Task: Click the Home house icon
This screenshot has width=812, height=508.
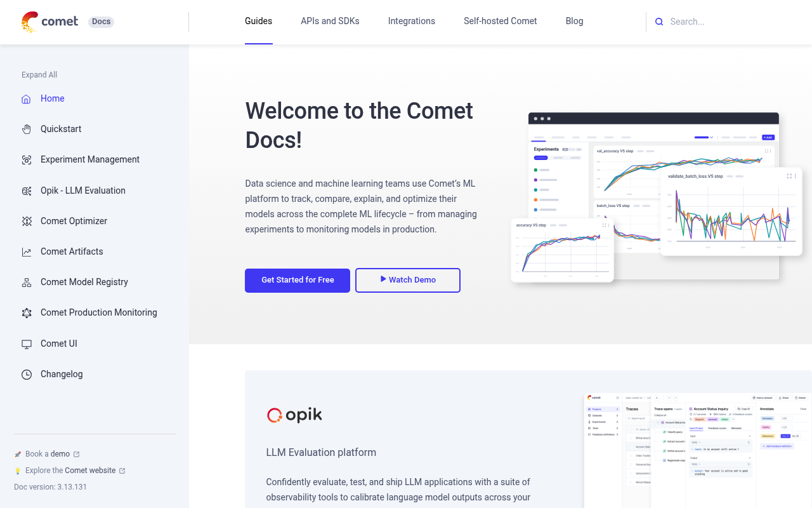Action: (x=26, y=99)
